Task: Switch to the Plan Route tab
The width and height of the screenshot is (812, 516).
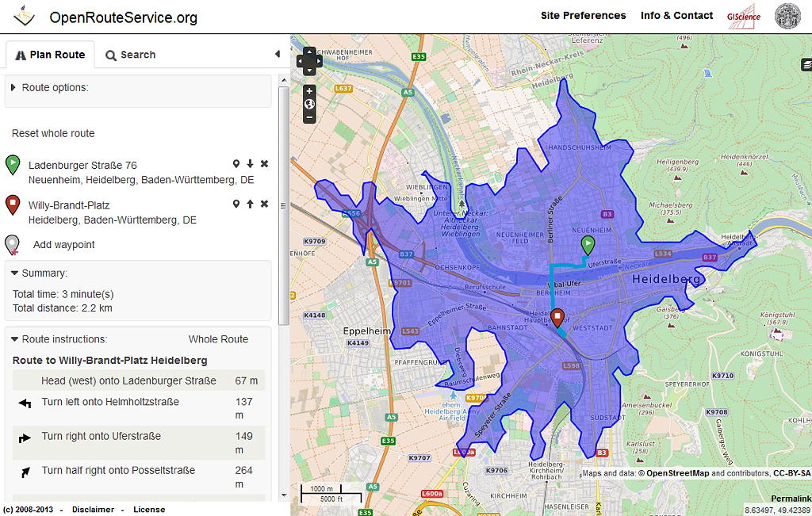Action: (x=50, y=55)
